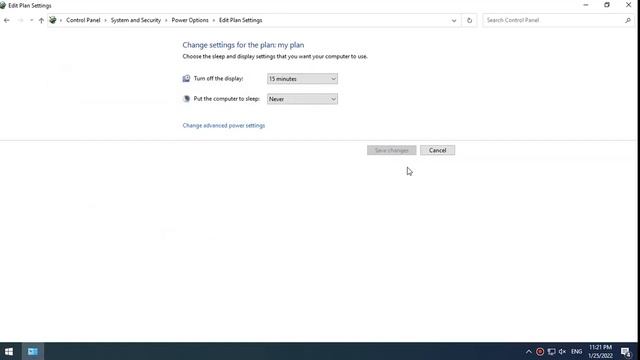Click the 'Turn off the display' label

pos(218,78)
